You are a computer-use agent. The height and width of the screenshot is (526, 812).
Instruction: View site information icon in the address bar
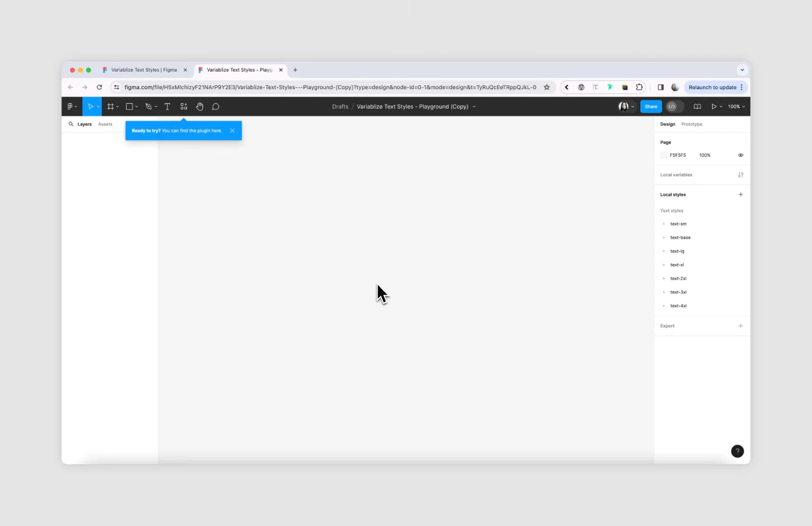116,87
